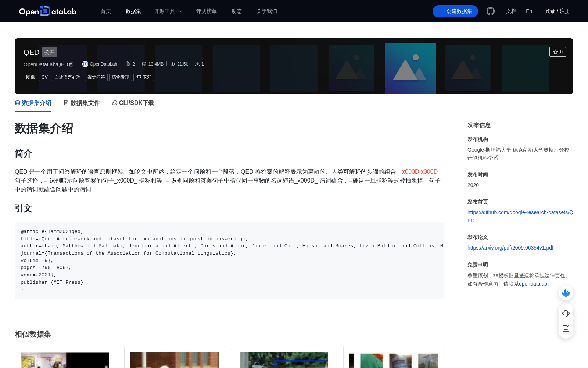The image size is (588, 368).
Task: Switch to the 数据集文件 tab
Action: click(x=82, y=103)
